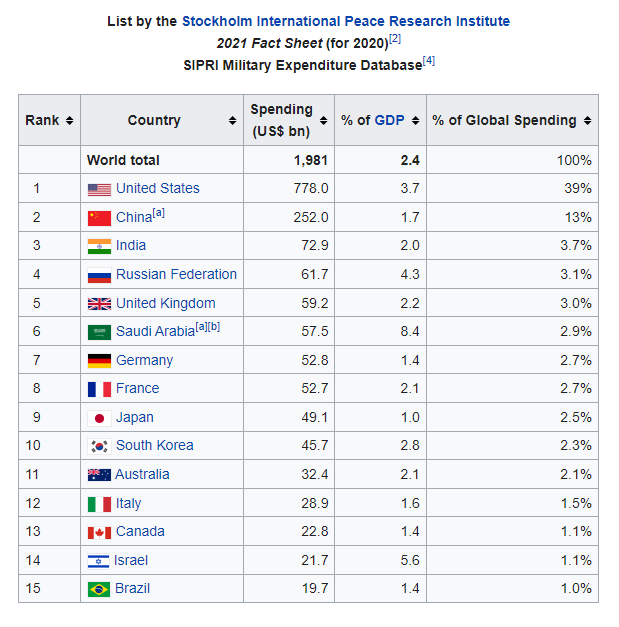Click the Saudi Arabia flag icon
Screen dimensions: 619x627
pyautogui.click(x=99, y=332)
